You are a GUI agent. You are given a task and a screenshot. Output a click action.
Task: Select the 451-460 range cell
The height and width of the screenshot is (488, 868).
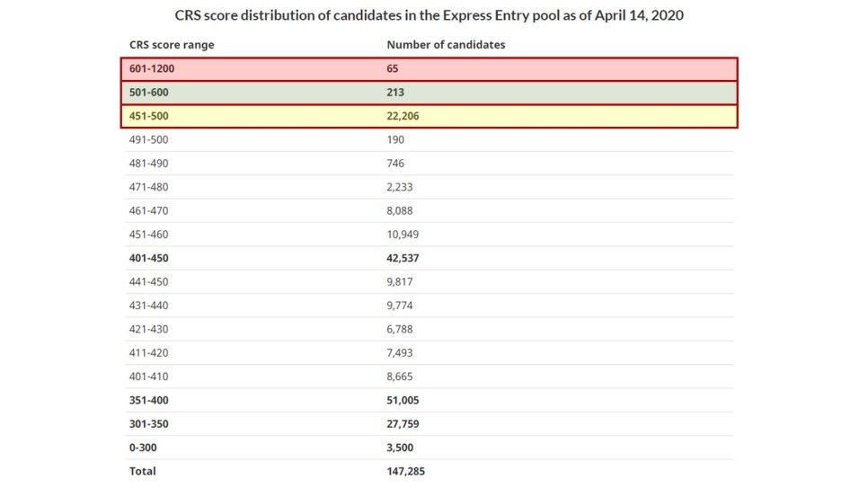click(x=148, y=235)
